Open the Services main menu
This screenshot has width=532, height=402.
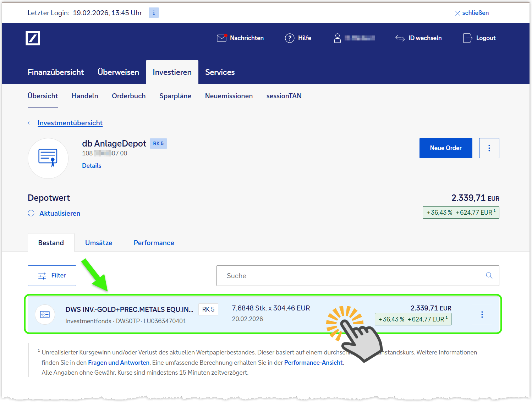pos(220,72)
